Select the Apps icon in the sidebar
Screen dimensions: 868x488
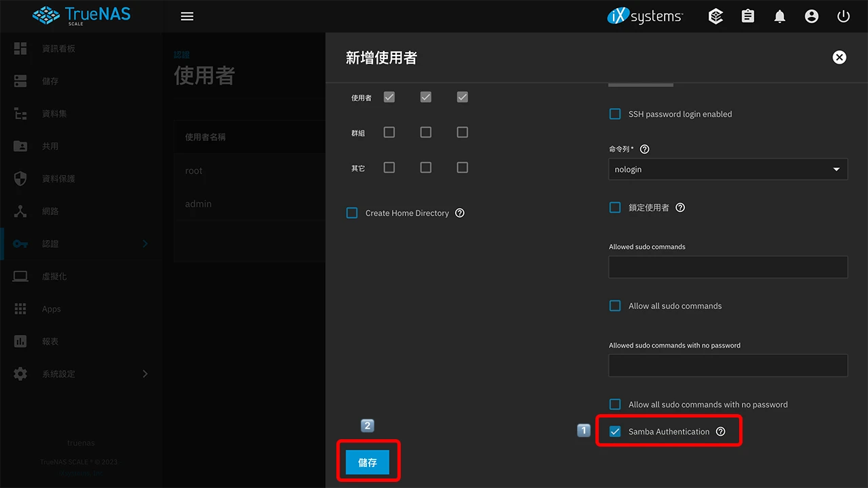click(20, 308)
